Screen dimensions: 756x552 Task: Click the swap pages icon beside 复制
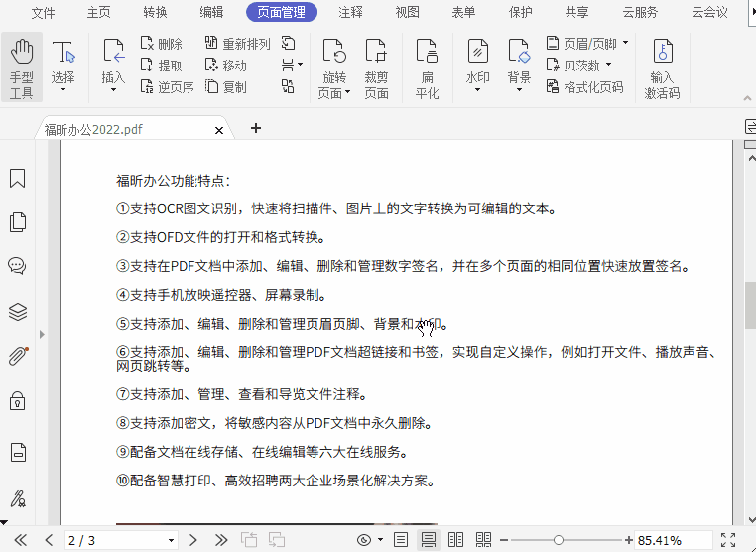[288, 86]
